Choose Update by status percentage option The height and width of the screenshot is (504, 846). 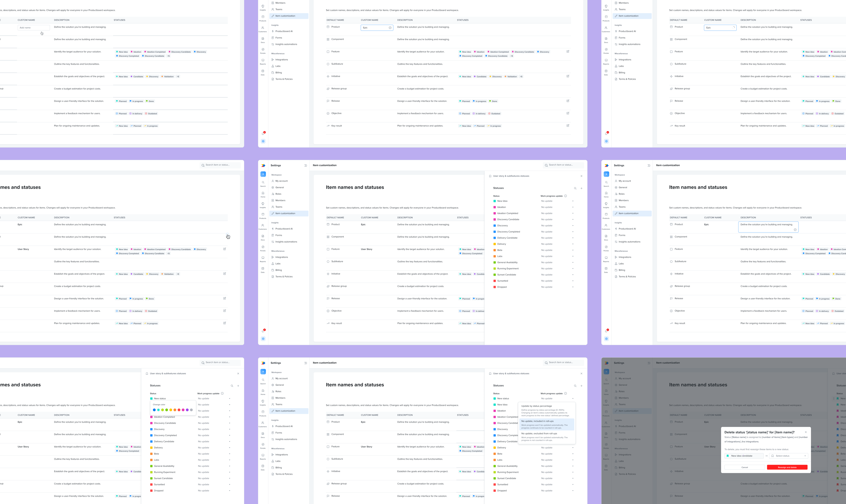547,411
